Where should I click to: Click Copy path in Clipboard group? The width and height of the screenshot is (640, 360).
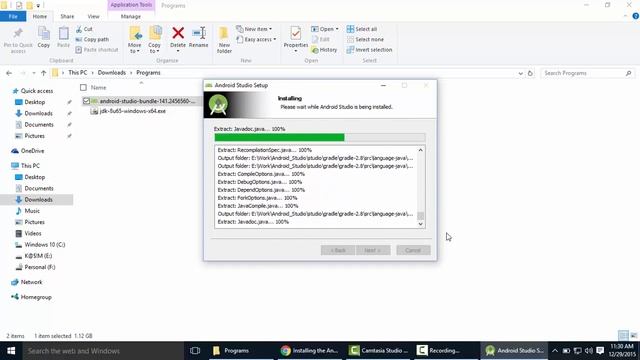click(92, 40)
